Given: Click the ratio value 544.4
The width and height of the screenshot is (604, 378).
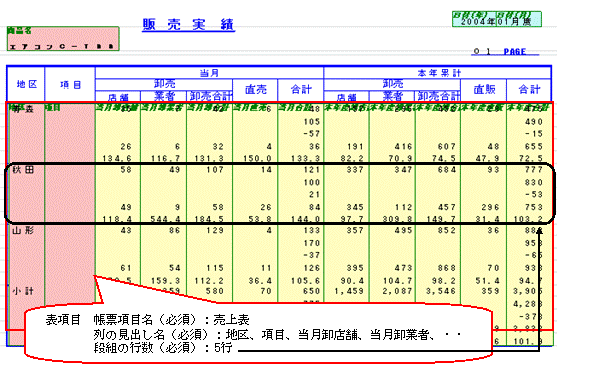Looking at the screenshot, I should 165,219.
